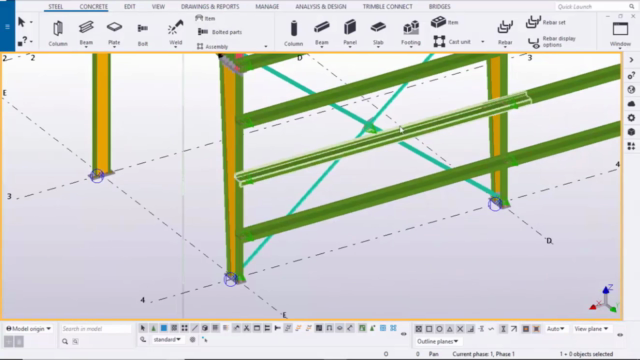640x360 pixels.
Task: Create a steel Column
Action: click(x=58, y=33)
